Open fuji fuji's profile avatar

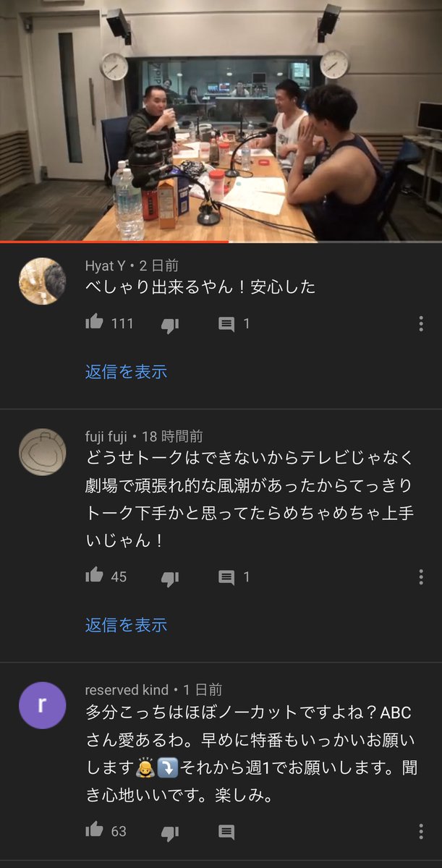pyautogui.click(x=42, y=452)
